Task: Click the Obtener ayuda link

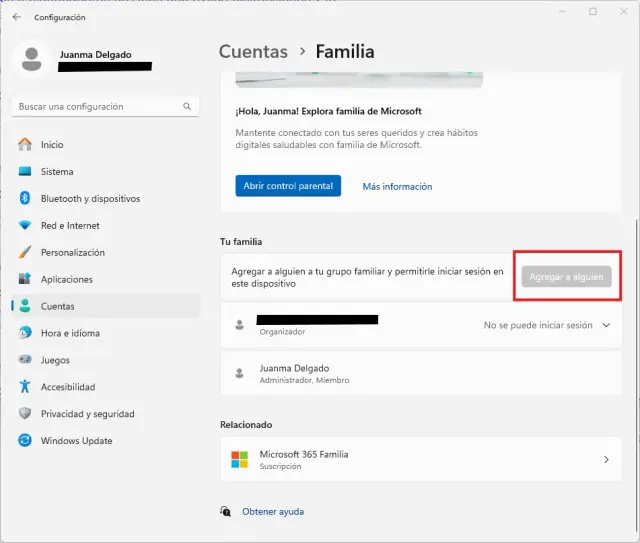Action: point(272,512)
